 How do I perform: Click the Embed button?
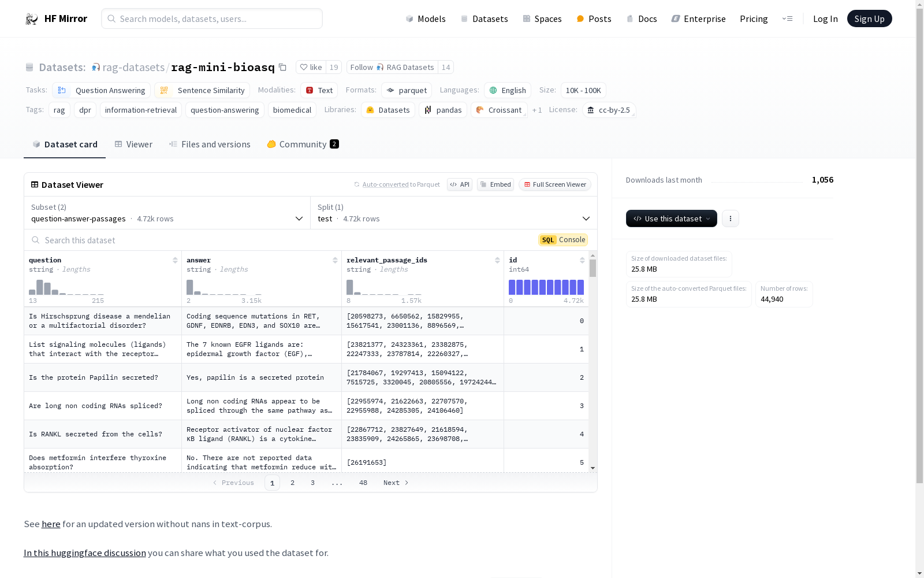(495, 184)
